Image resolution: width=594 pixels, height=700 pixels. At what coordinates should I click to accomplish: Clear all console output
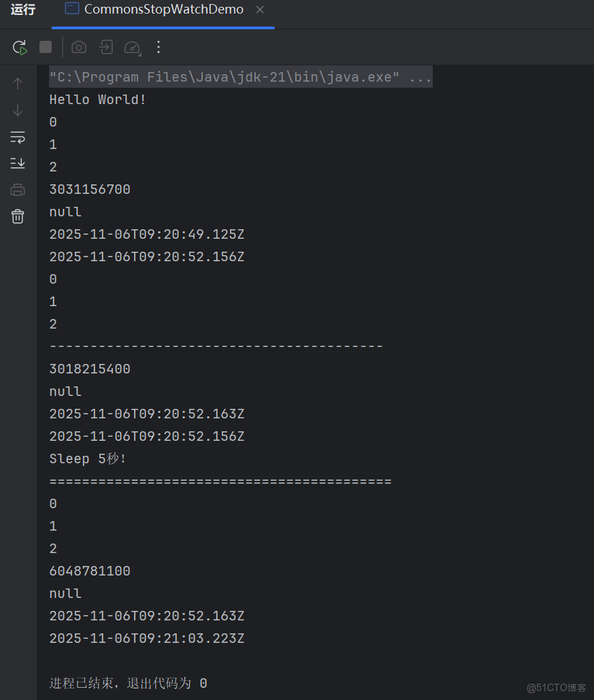click(x=17, y=216)
